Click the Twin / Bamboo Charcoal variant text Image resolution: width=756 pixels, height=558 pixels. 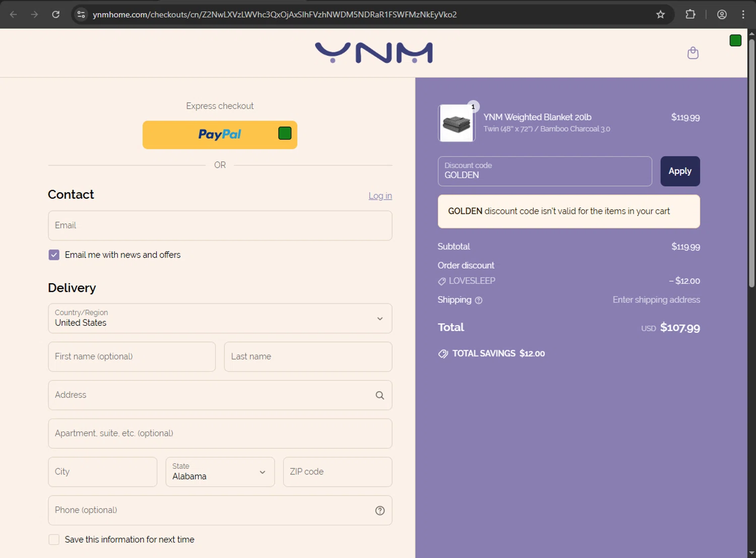547,129
